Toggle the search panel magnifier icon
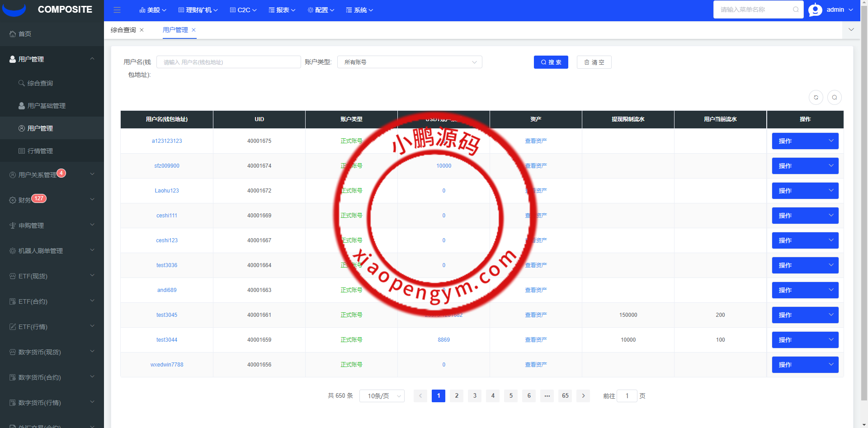Viewport: 868px width, 428px height. point(834,97)
